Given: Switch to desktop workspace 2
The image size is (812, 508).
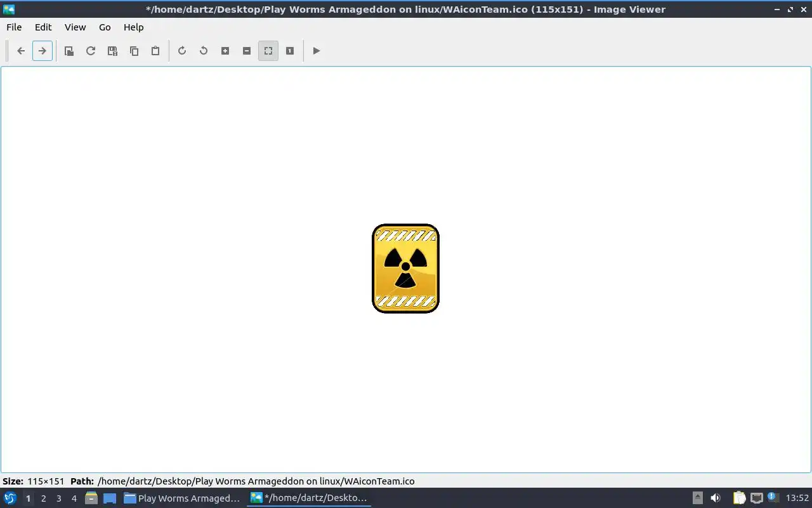Looking at the screenshot, I should coord(43,498).
